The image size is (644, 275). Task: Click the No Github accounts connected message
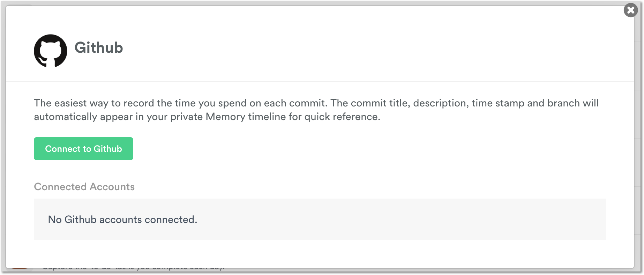pyautogui.click(x=122, y=220)
